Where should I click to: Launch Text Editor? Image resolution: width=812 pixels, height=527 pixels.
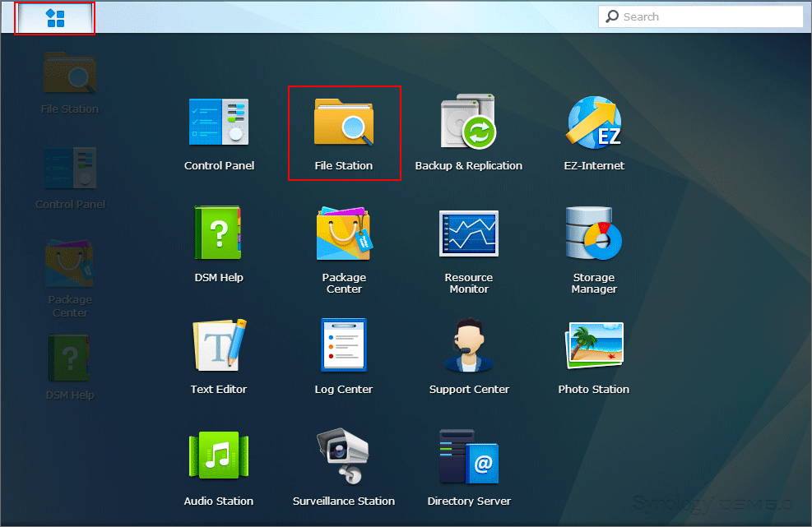219,357
